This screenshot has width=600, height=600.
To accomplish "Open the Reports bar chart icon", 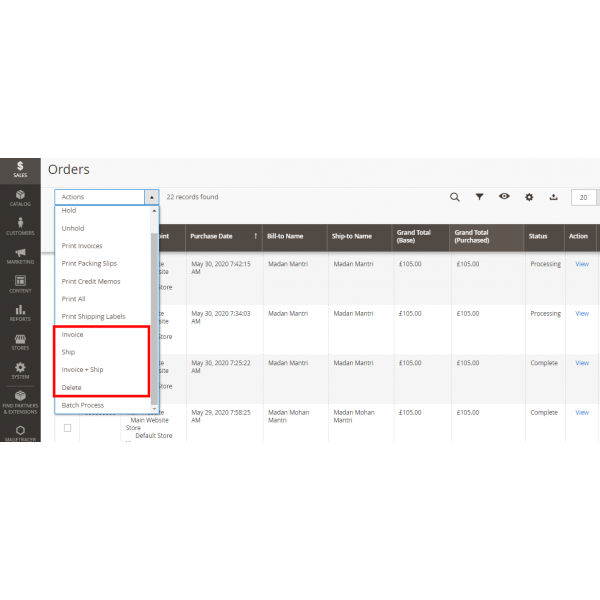I will (20, 313).
